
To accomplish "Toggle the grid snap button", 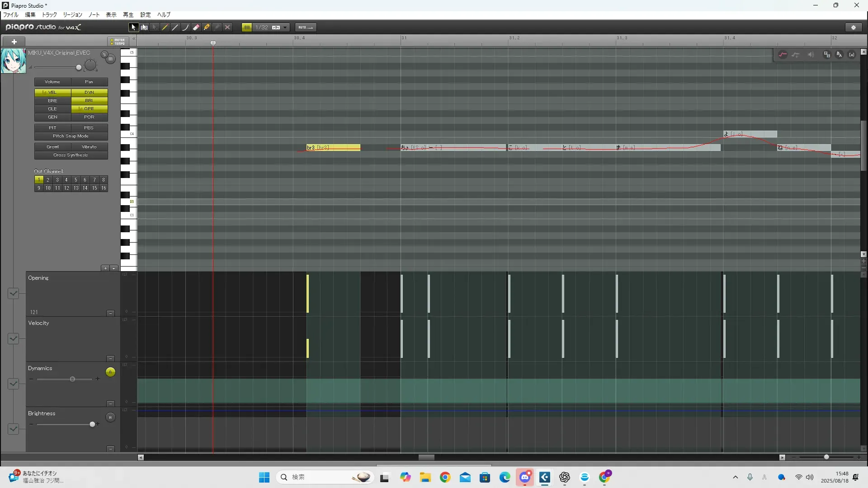I will coord(247,28).
